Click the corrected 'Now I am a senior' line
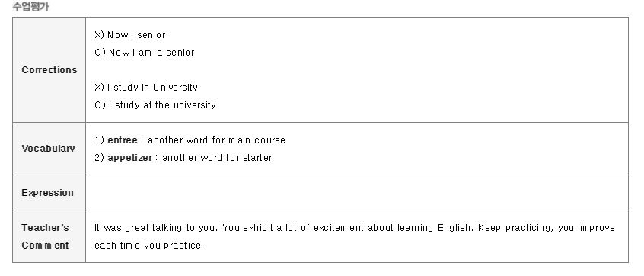644x276 pixels. pyautogui.click(x=151, y=53)
